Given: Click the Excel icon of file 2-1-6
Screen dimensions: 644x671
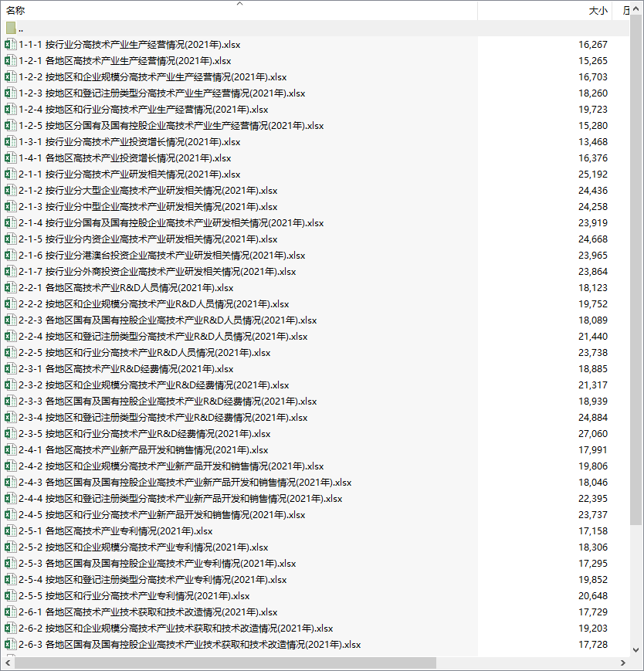Looking at the screenshot, I should click(x=10, y=256).
